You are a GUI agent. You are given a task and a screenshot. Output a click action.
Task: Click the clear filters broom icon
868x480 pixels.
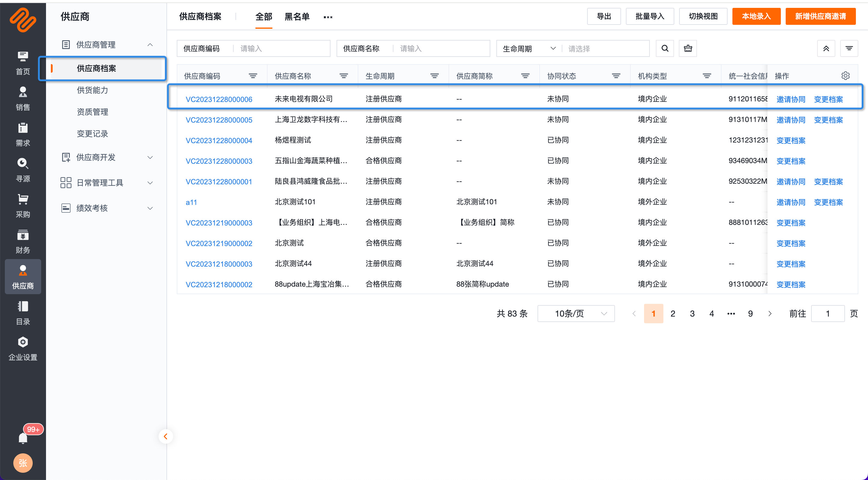[x=688, y=48]
